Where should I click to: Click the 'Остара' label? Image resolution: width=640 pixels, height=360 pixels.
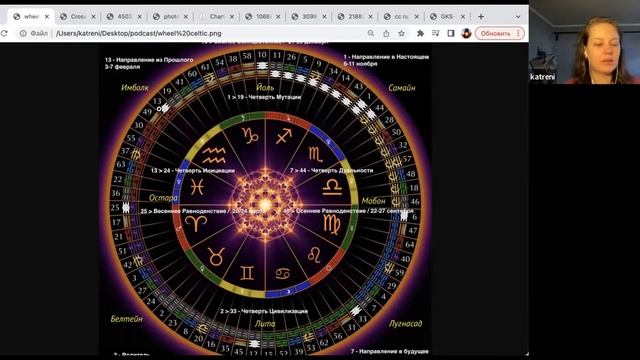[163, 198]
